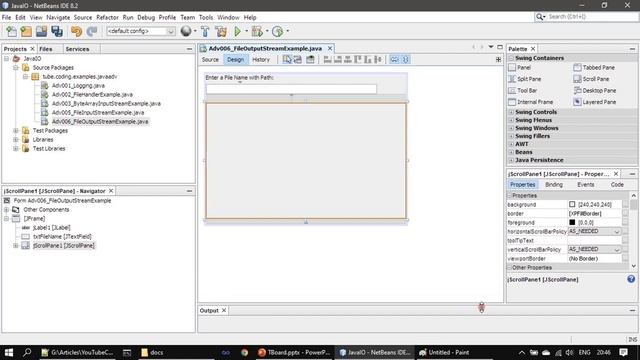Click the Open Project toolbar icon

click(41, 31)
